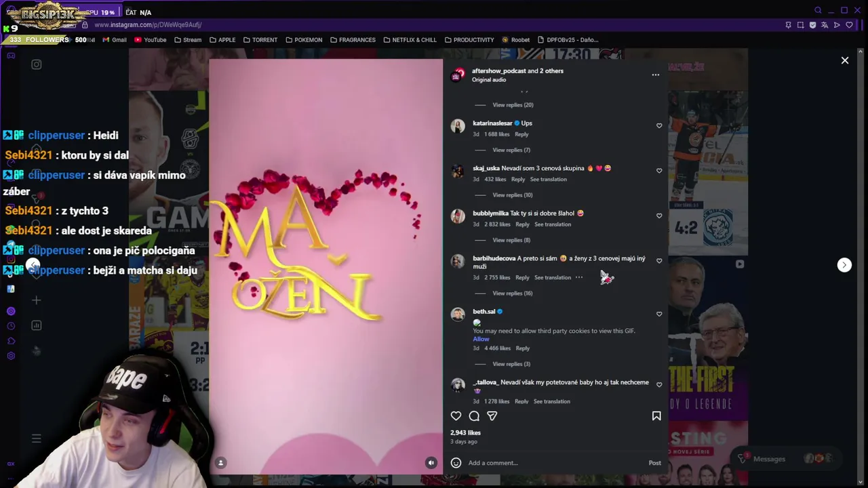The image size is (868, 488).
Task: Open post options three-dot menu
Action: click(655, 75)
